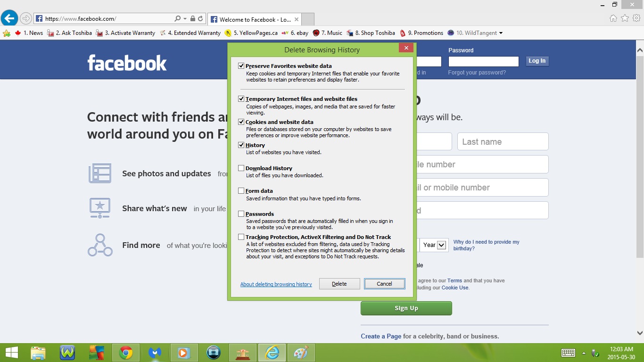644x362 pixels.
Task: Open the 10. WildTangent favorite
Action: click(472, 33)
